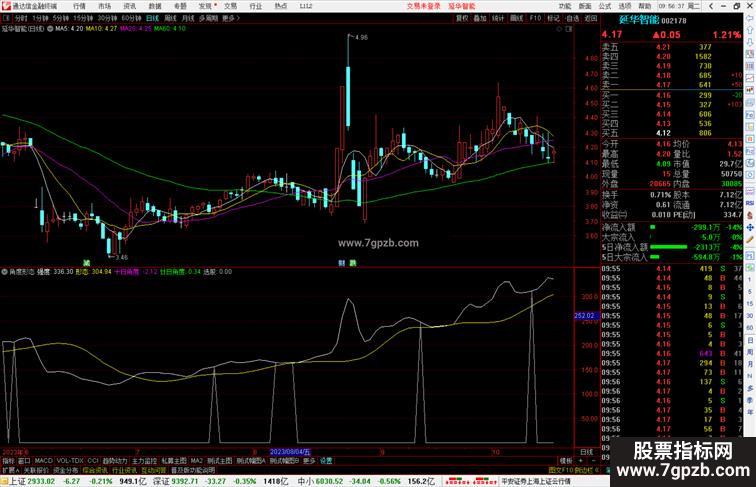756x487 pixels.
Task: Open the 资讯 menu
Action: click(129, 6)
